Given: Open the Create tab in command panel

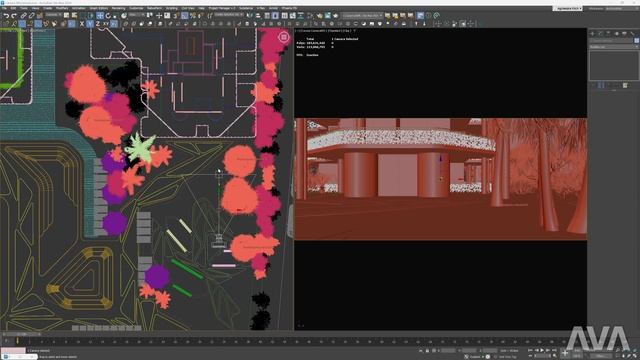Looking at the screenshot, I should pos(593,33).
